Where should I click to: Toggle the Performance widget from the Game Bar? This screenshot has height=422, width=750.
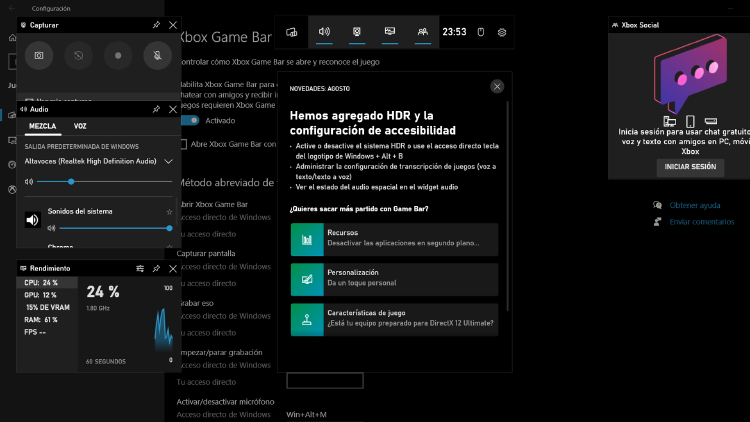point(390,32)
